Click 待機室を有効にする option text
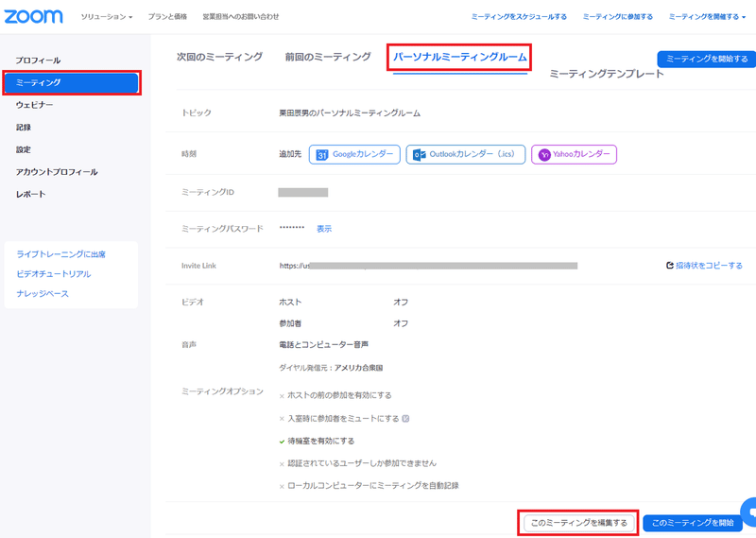The image size is (756, 538). [x=320, y=441]
